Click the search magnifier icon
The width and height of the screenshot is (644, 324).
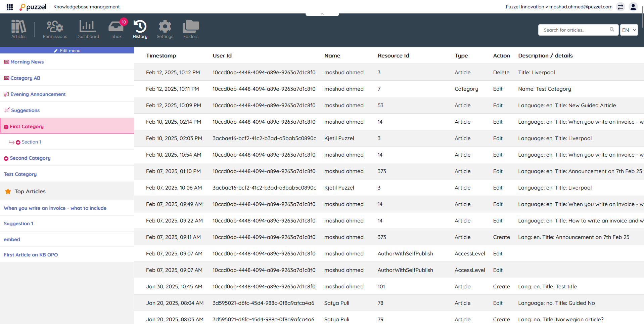[612, 30]
